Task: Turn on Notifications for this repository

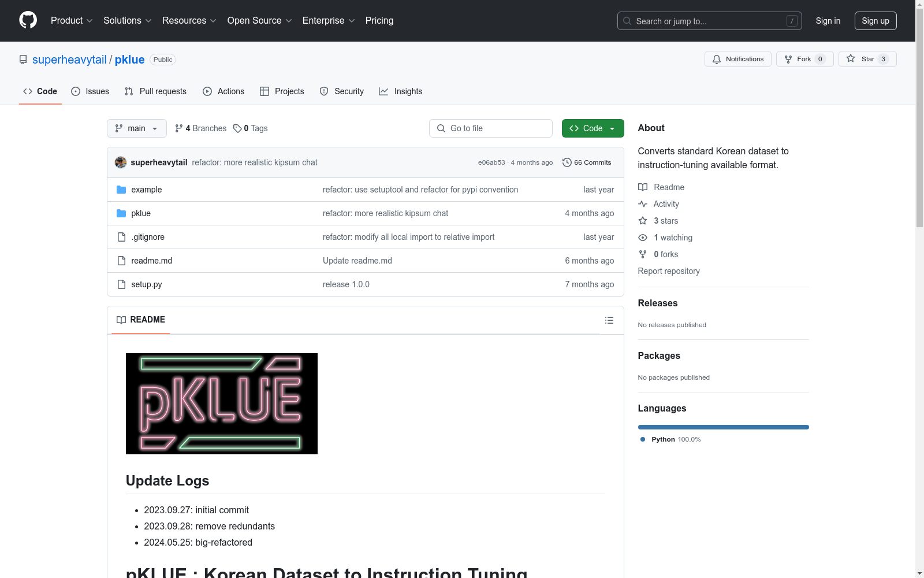Action: point(738,59)
